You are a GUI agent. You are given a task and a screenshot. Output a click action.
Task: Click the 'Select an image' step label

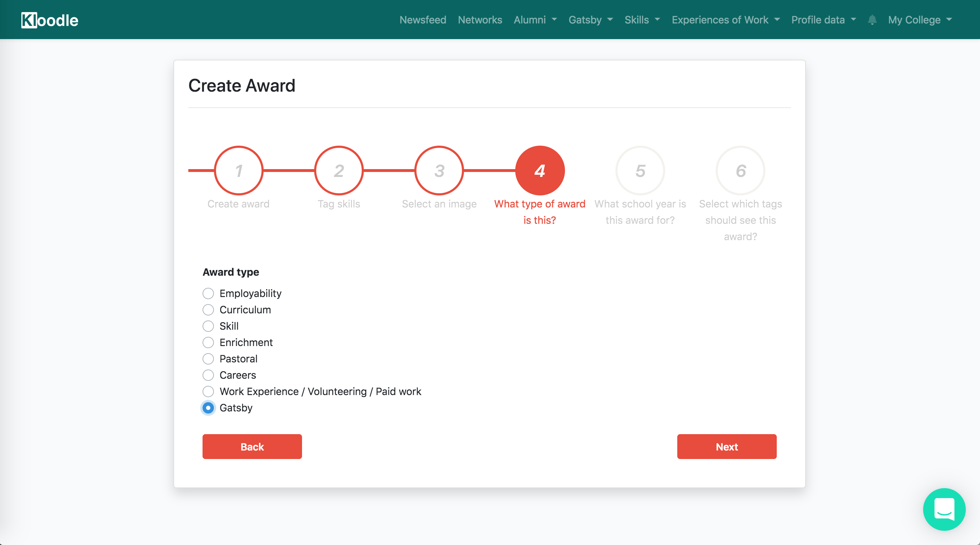[440, 204]
